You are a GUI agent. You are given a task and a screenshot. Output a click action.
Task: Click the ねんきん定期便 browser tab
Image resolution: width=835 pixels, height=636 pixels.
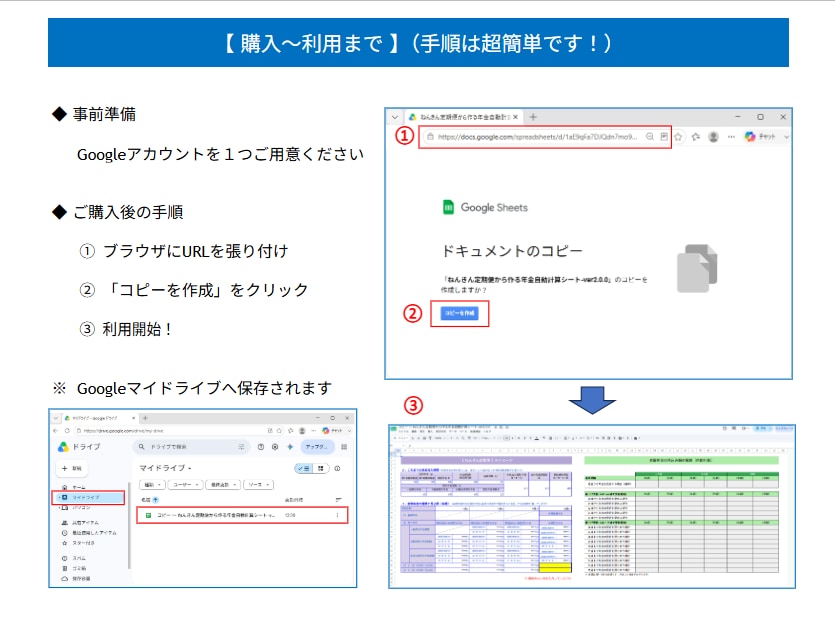tap(463, 117)
